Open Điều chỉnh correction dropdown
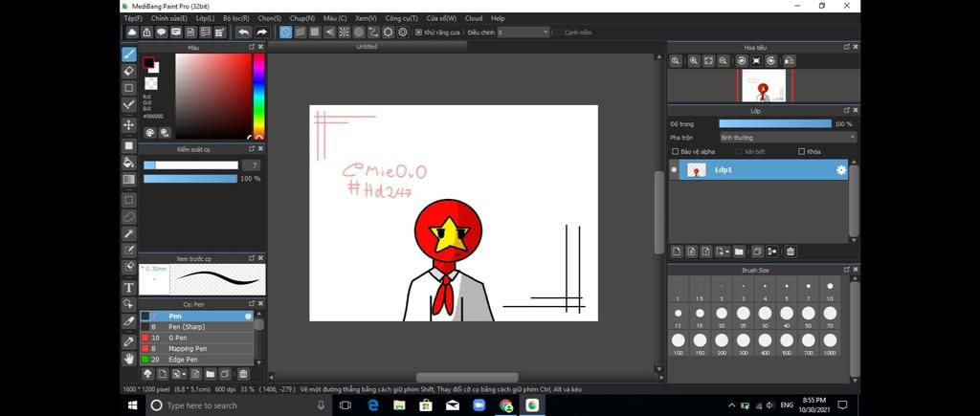980x416 pixels. point(523,33)
